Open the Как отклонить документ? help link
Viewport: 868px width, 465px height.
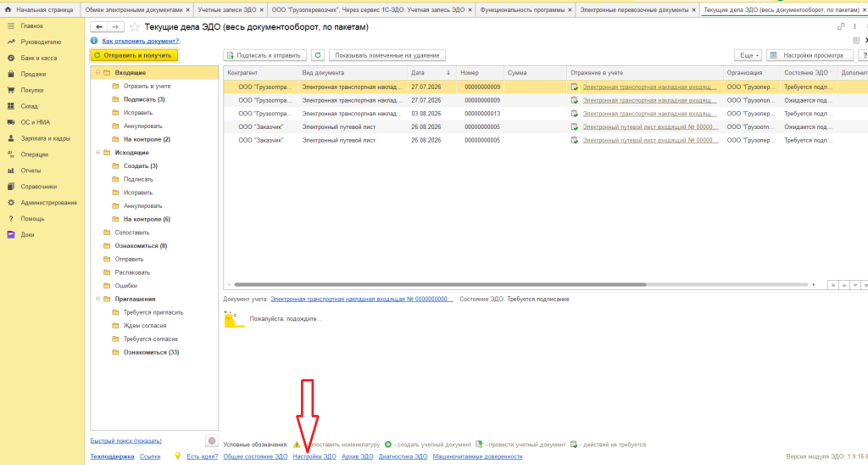point(141,41)
